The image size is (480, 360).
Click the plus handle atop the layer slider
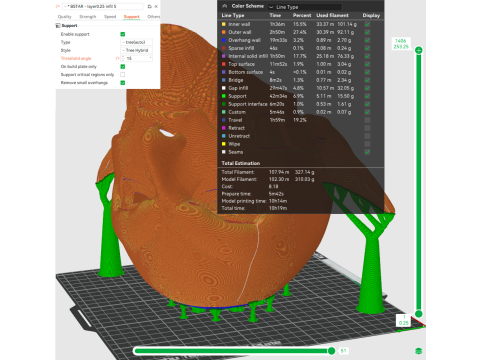pos(419,50)
